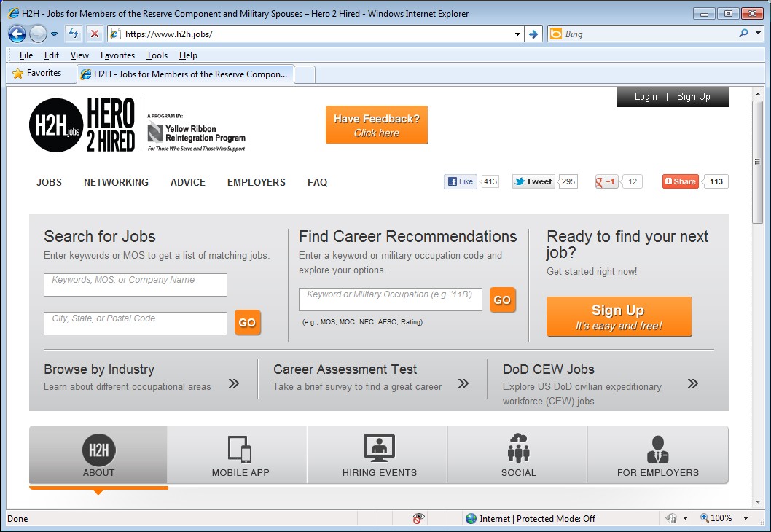Screen dimensions: 771x532
Task: Open the Favorites menu
Action: [117, 55]
